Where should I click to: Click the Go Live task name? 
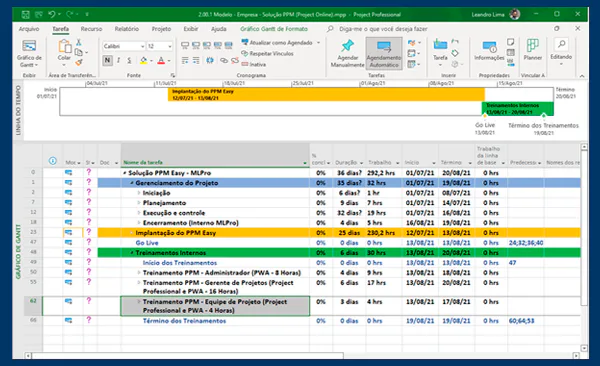[147, 243]
